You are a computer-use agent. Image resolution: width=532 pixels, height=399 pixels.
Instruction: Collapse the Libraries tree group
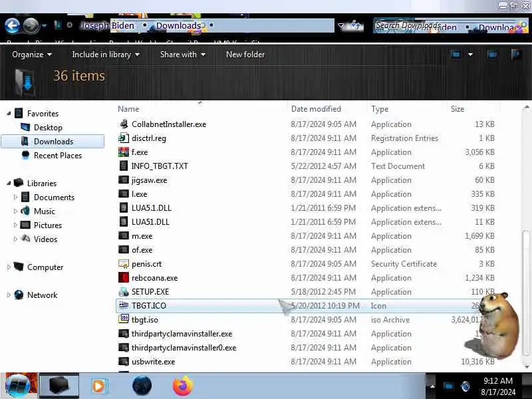(x=9, y=184)
